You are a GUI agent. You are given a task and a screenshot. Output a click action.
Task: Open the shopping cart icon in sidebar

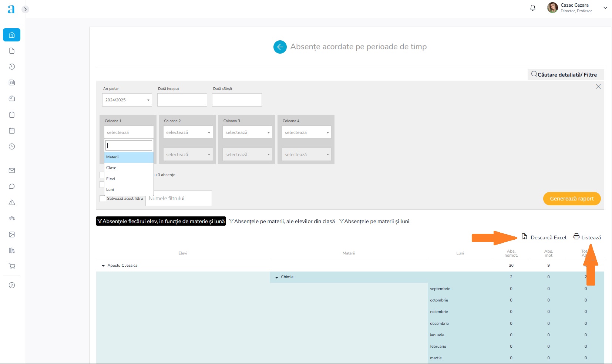pyautogui.click(x=12, y=266)
